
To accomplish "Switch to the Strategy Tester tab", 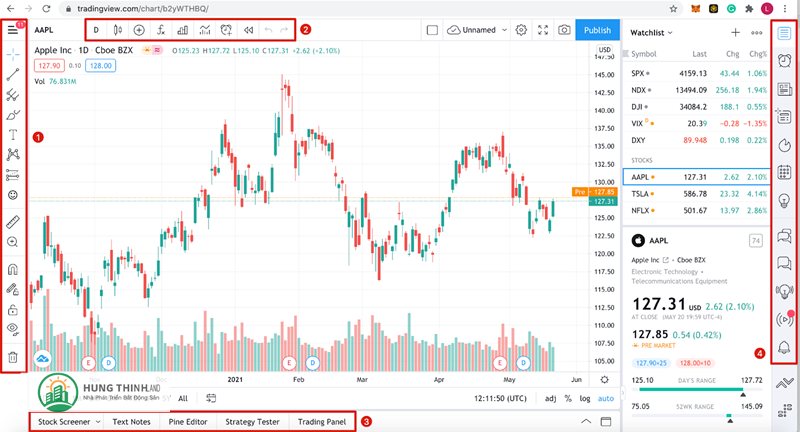I will 252,422.
